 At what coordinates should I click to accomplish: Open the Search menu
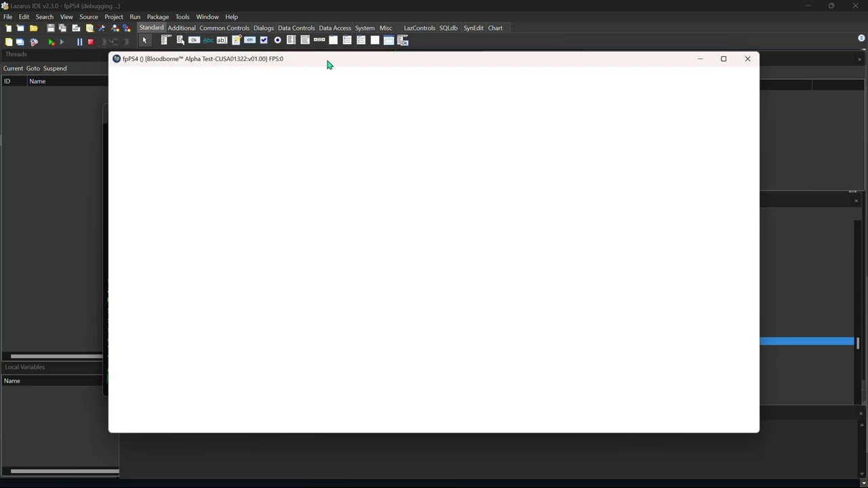45,17
